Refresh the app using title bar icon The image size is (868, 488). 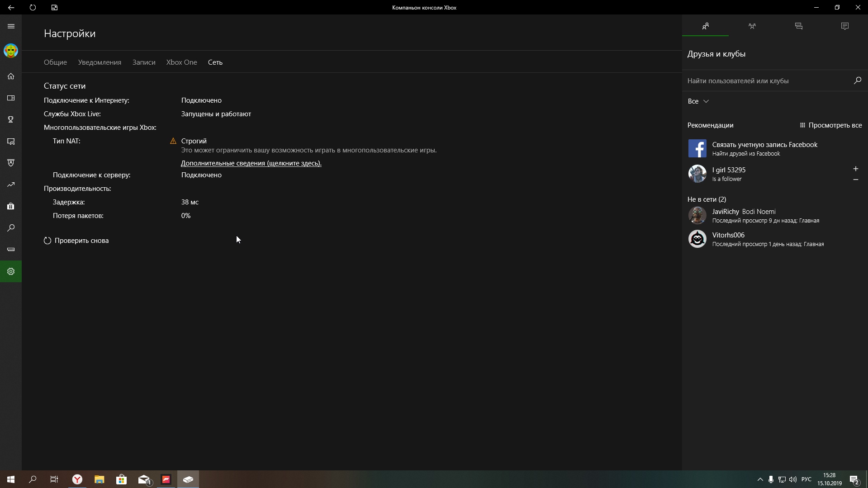tap(33, 7)
